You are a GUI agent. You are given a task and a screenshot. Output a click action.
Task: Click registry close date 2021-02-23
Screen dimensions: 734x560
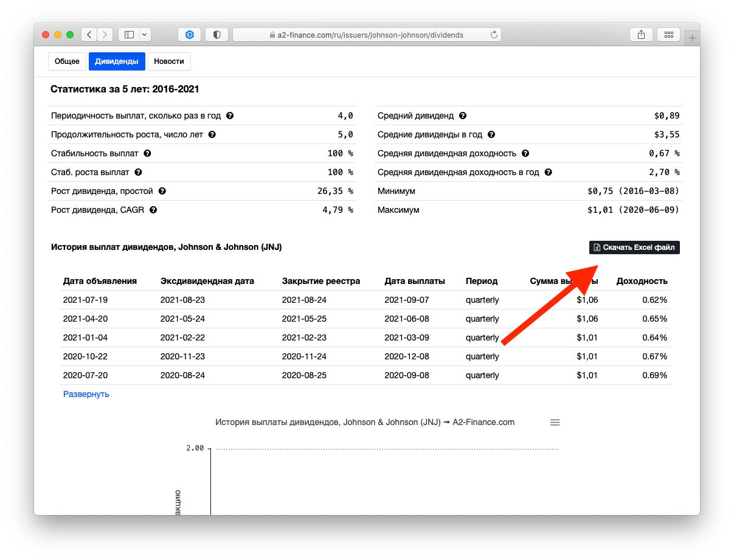305,337
